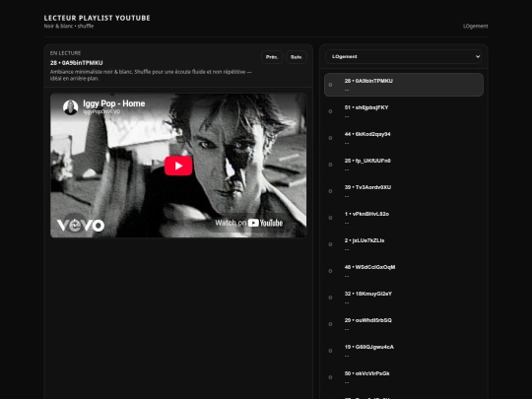Screen dimensions: 532x399
Task: Select playlist item 28 • 0A9binTPMKU
Action: [x=404, y=85]
